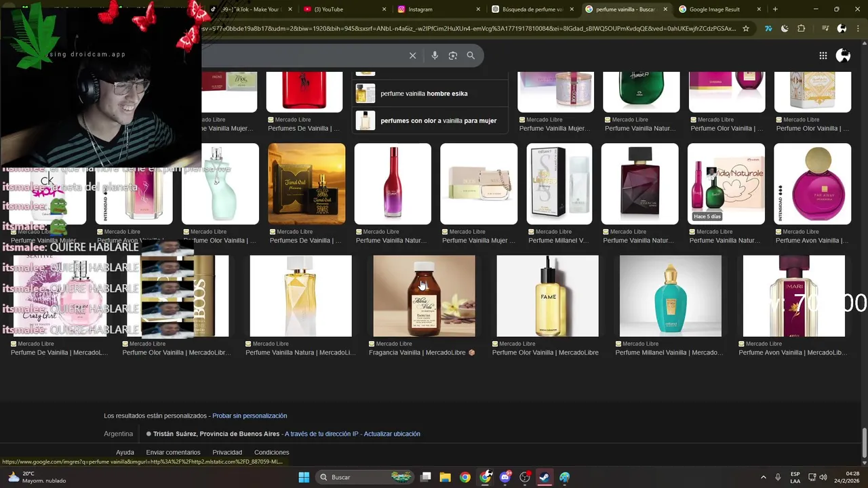
Task: Open the golden Oud perfume box thumbnail
Action: tap(307, 184)
